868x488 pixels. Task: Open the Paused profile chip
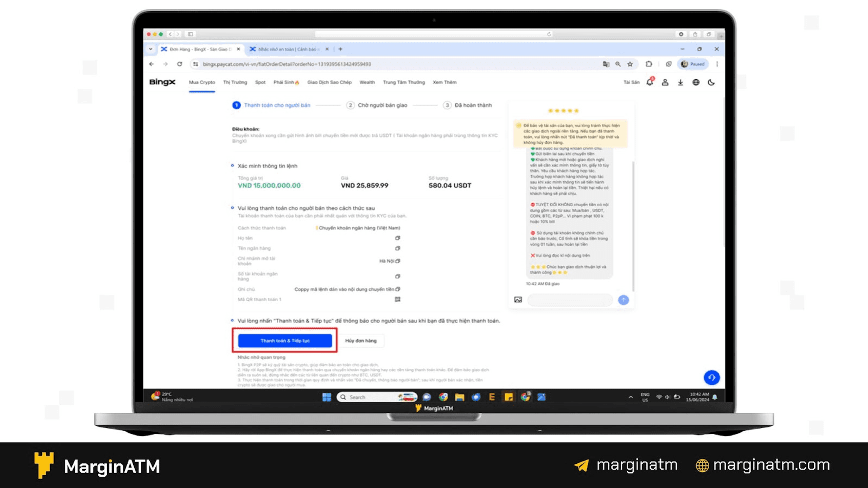point(693,64)
